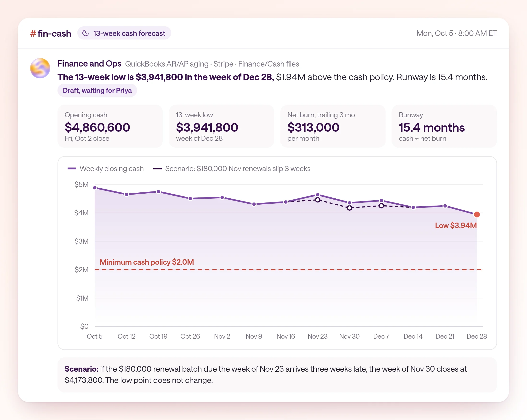Image resolution: width=527 pixels, height=420 pixels.
Task: Click the Oct 19 weekly cash point
Action: point(158,192)
